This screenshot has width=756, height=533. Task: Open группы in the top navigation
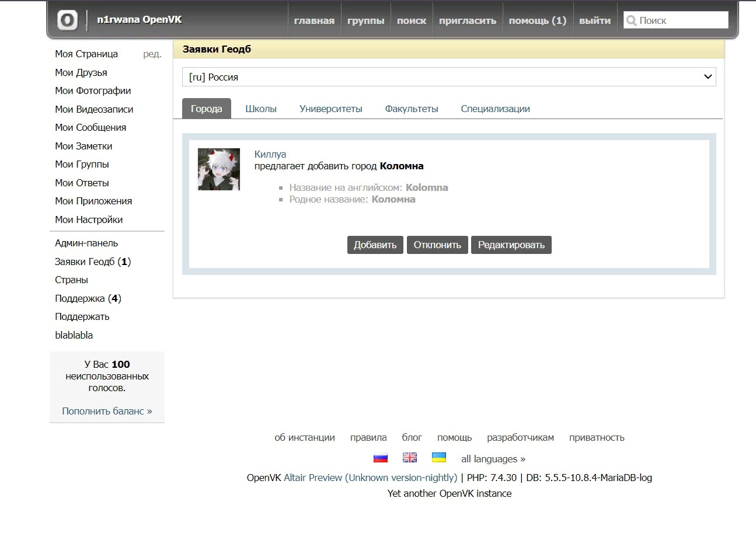366,20
